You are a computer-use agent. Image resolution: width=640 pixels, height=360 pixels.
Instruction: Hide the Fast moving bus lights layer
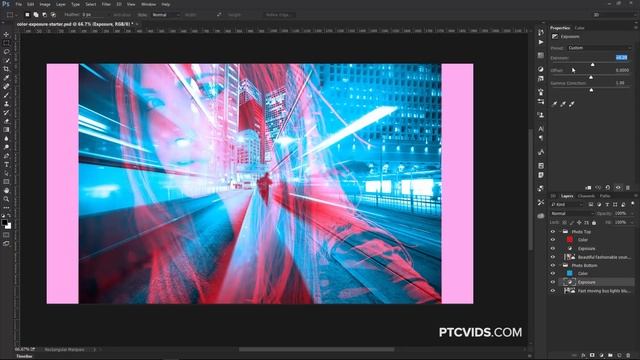pyautogui.click(x=553, y=291)
